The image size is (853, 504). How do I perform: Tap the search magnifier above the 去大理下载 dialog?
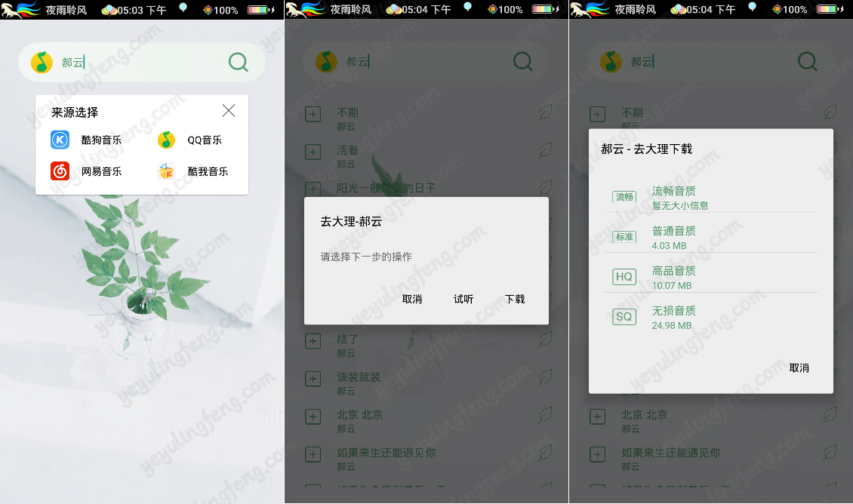[x=807, y=61]
